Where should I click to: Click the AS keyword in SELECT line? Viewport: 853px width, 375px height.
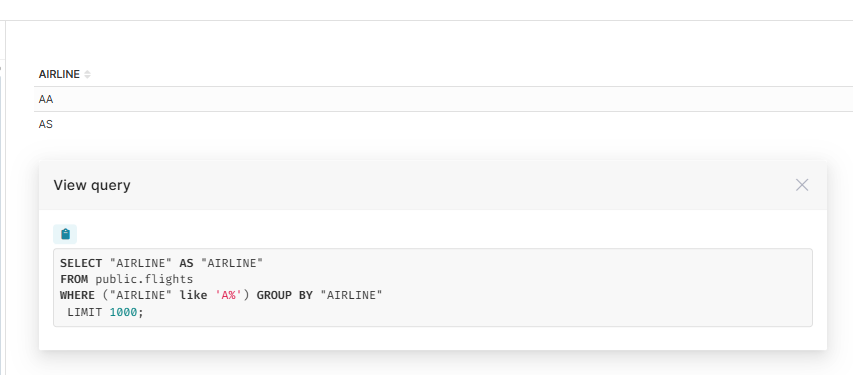[x=187, y=263]
